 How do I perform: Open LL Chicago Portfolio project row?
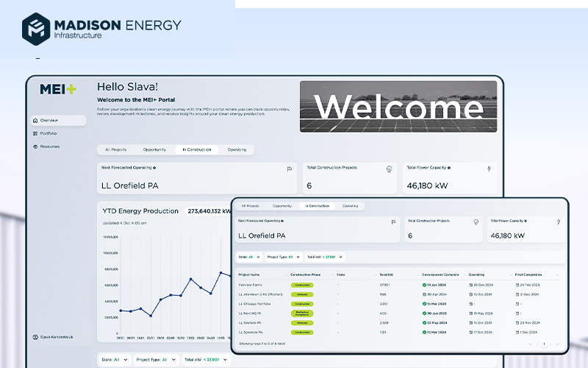(400, 304)
